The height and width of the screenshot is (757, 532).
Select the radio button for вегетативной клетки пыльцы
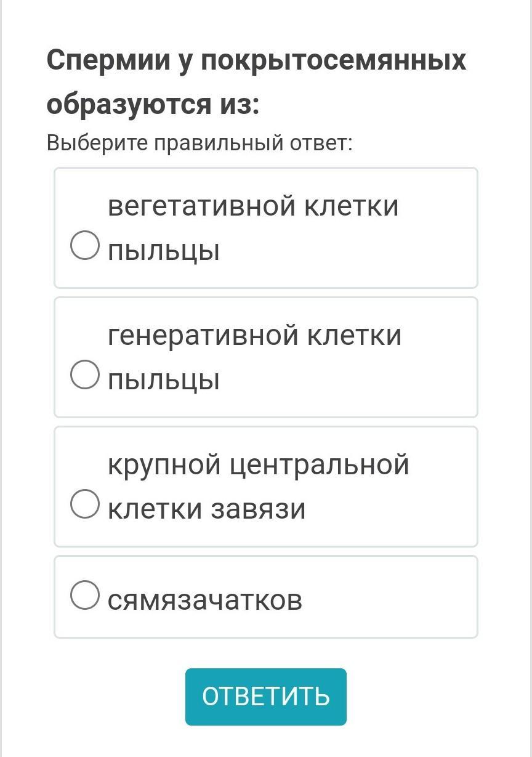pos(85,246)
